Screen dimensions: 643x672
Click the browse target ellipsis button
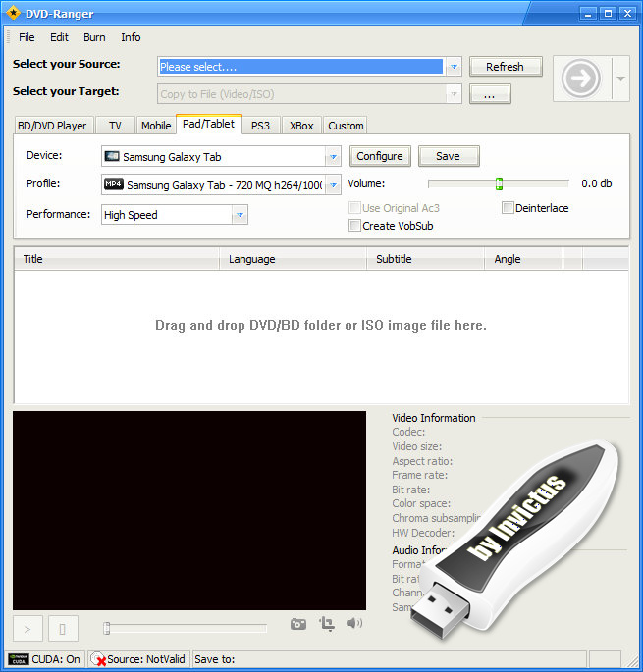[x=490, y=94]
